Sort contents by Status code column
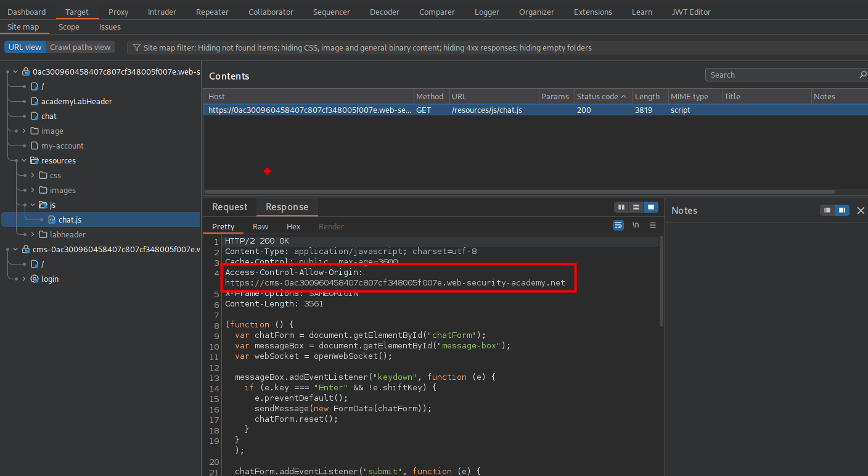The height and width of the screenshot is (476, 868). click(597, 96)
